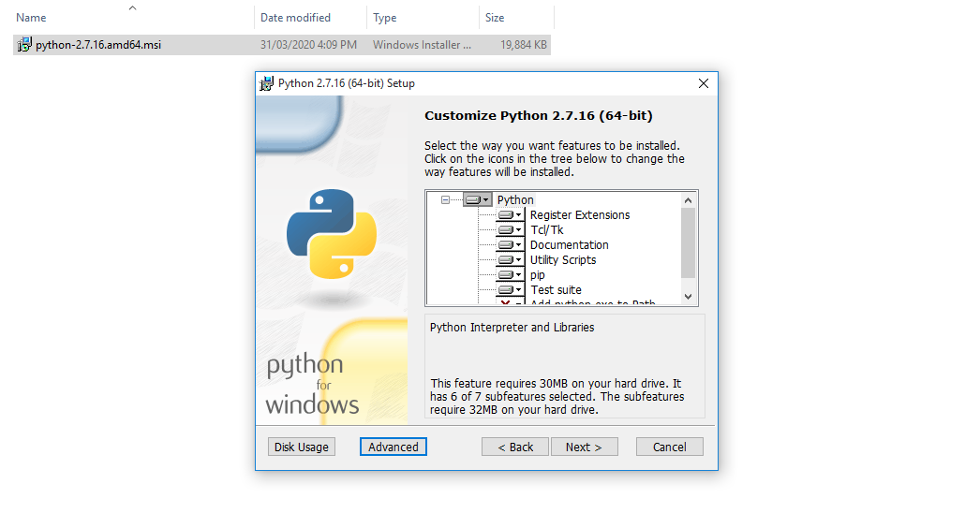This screenshot has width=980, height=528.
Task: Open the Disk Usage dialog
Action: pyautogui.click(x=301, y=447)
